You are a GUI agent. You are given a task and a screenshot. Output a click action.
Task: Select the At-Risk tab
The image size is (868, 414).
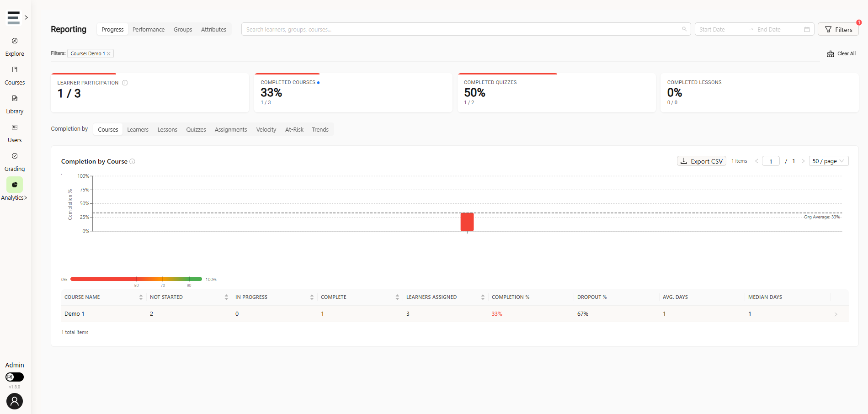click(294, 129)
